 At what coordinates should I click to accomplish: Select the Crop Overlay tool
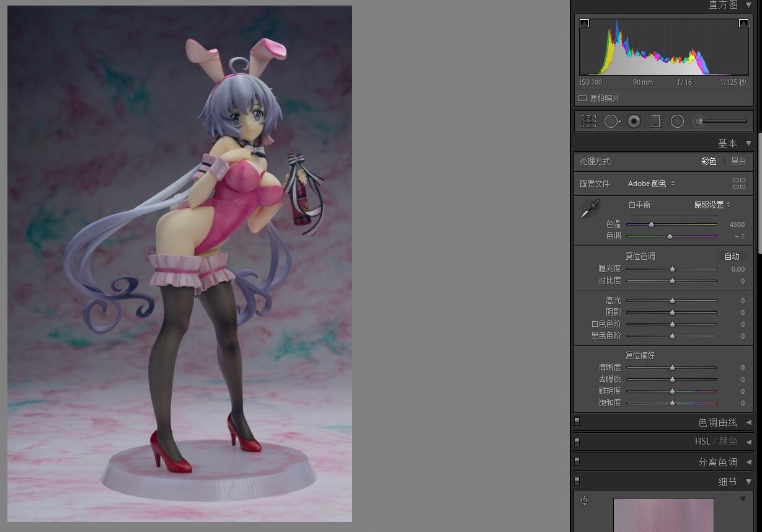click(588, 122)
